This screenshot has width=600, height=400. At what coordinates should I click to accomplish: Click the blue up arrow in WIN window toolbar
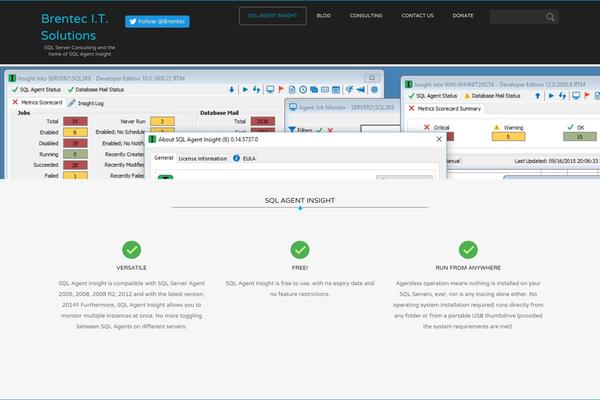(x=538, y=96)
